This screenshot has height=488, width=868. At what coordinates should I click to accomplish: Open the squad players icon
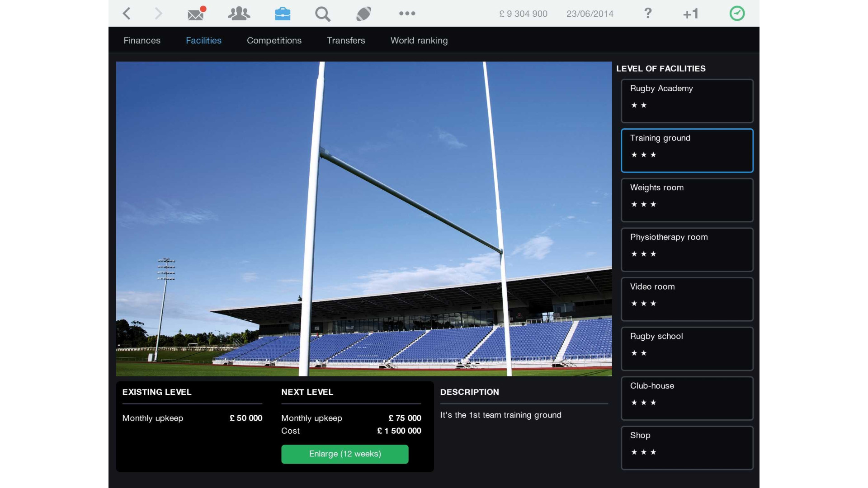(x=239, y=14)
